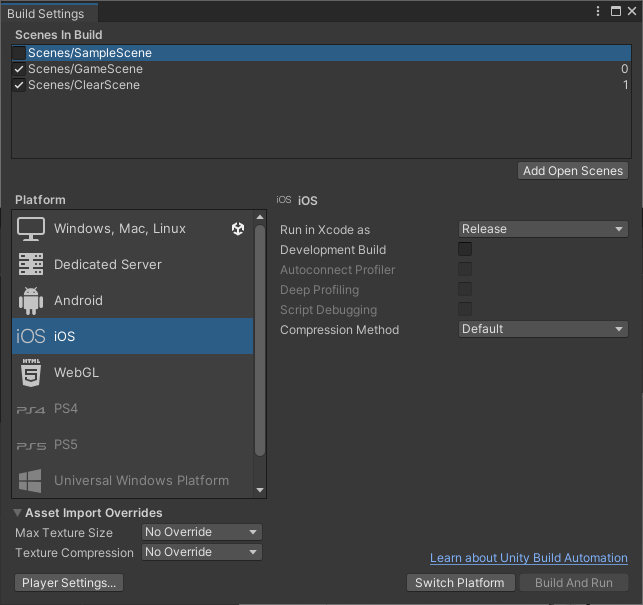
Task: Select Dedicated Server platform
Action: point(132,265)
